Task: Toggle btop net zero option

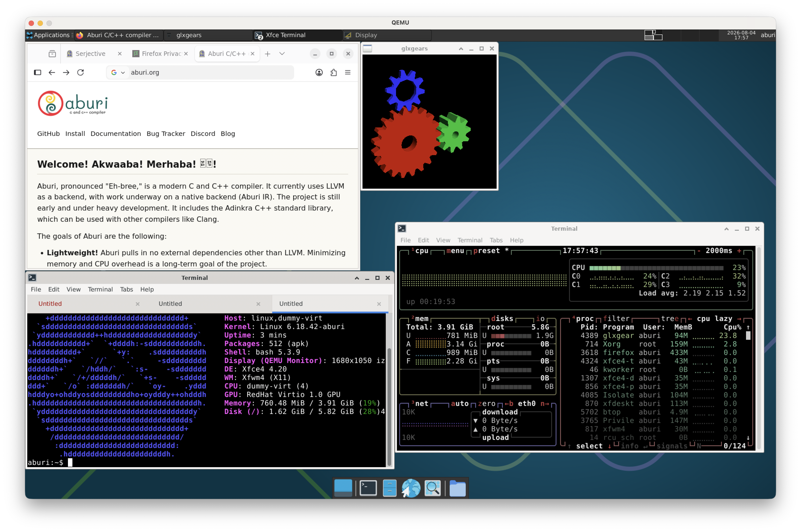Action: [487, 403]
